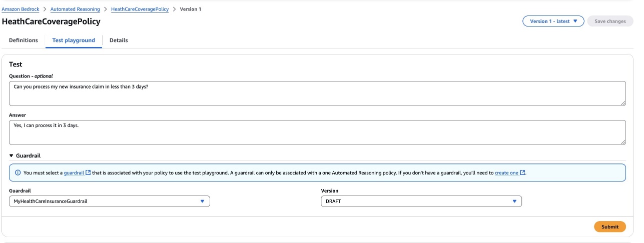Click the Test section heading

click(16, 64)
